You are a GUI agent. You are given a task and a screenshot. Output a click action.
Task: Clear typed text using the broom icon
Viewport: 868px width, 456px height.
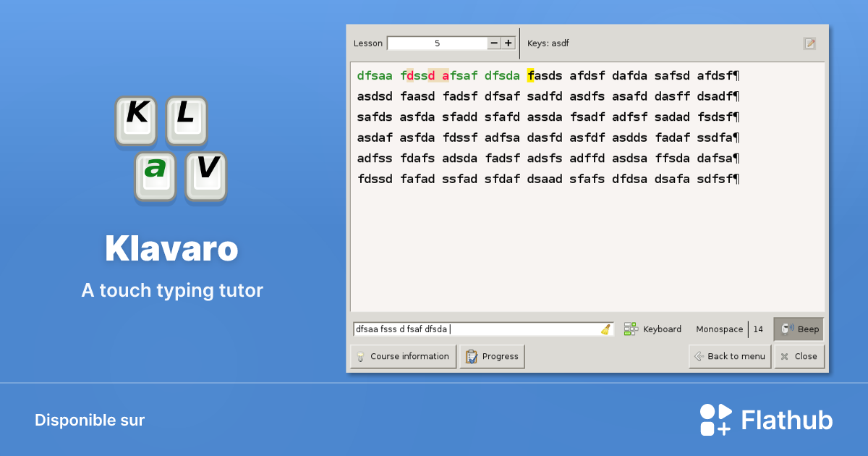606,329
